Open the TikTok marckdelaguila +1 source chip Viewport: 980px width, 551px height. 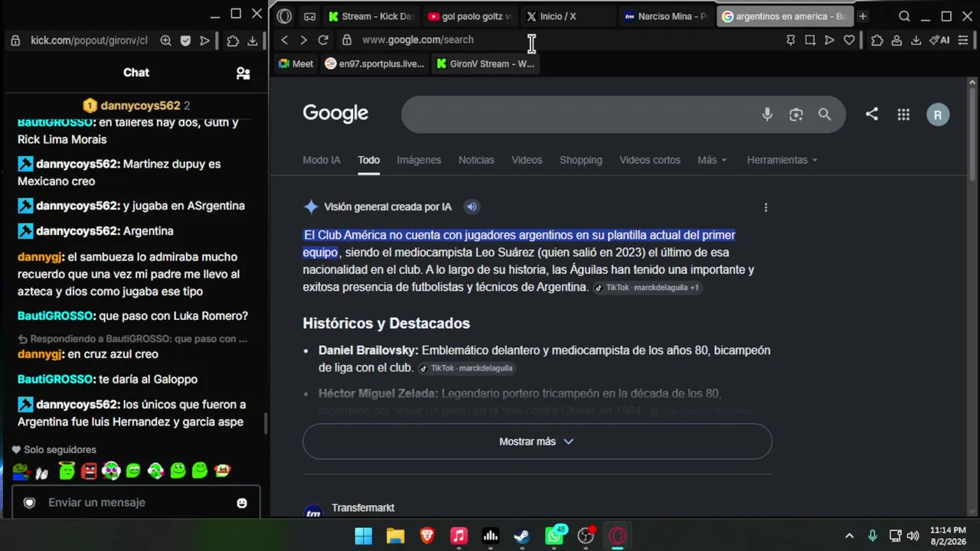tap(648, 288)
